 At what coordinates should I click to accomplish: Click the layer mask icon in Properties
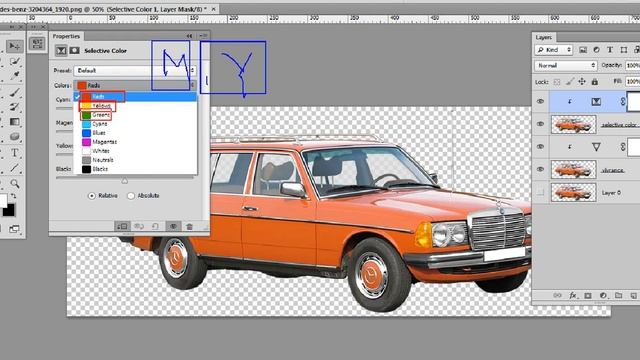(74, 51)
